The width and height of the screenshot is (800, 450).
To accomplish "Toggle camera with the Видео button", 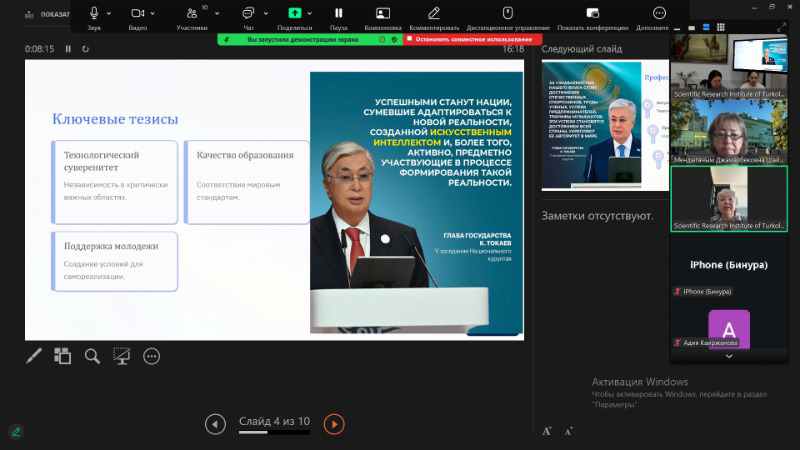I will pos(138,13).
